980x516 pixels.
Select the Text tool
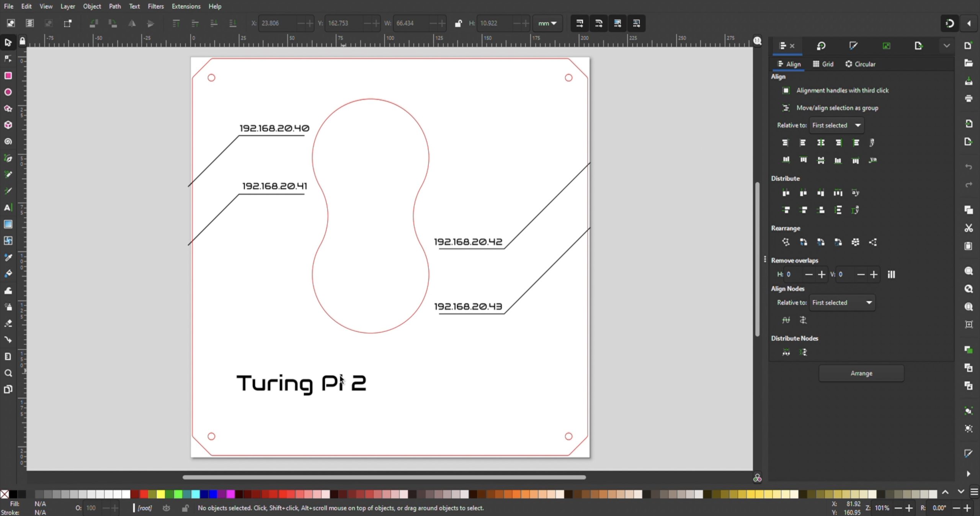click(8, 208)
